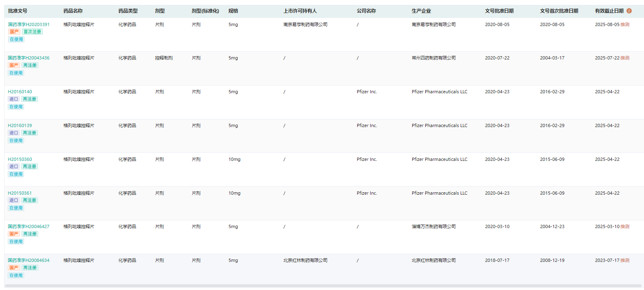
Task: Open approval number 国药准字H20084634
Action: (x=29, y=260)
